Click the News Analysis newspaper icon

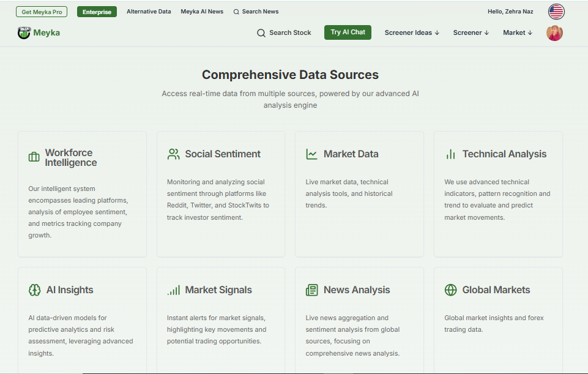pos(312,290)
